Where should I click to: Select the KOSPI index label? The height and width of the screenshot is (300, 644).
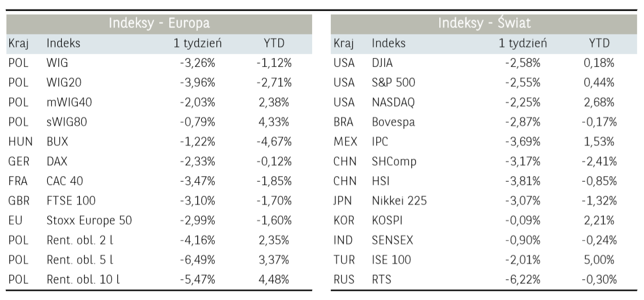point(387,221)
